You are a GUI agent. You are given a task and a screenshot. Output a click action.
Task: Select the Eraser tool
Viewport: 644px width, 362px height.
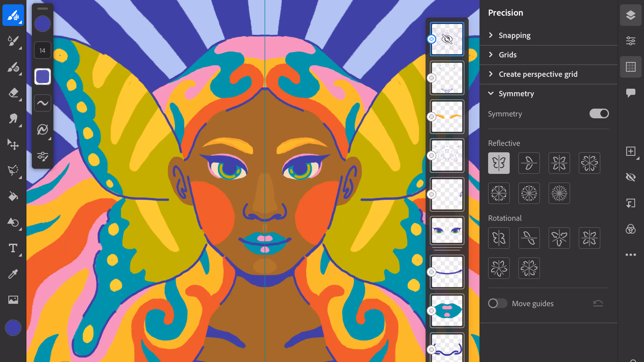[13, 93]
